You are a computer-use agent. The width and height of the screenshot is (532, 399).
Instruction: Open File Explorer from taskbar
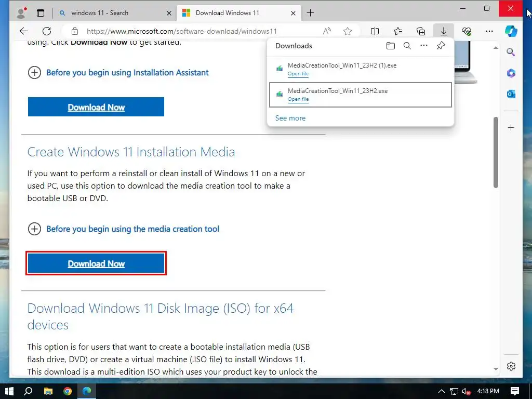pyautogui.click(x=48, y=391)
